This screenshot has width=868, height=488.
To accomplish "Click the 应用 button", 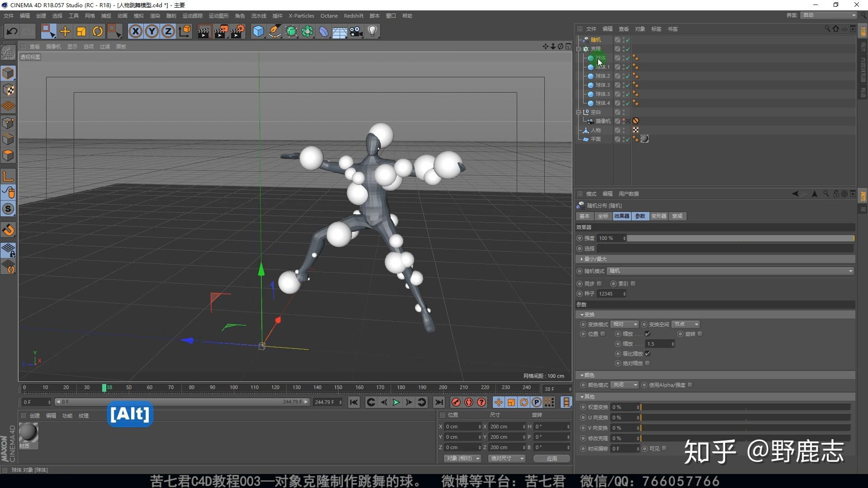I will [x=552, y=458].
